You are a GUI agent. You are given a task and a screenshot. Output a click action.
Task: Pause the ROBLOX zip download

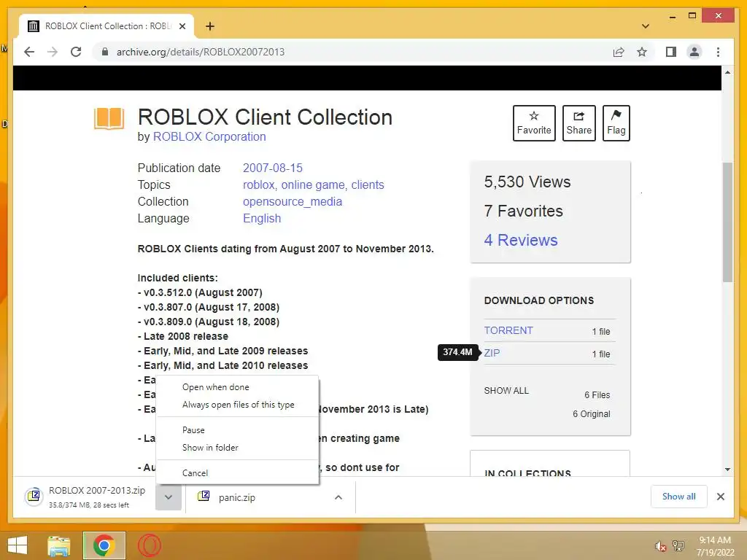click(x=237, y=430)
